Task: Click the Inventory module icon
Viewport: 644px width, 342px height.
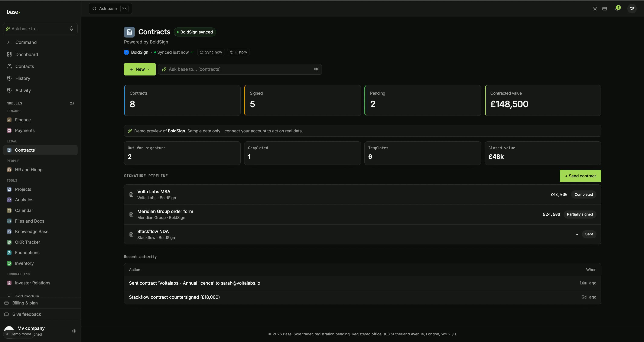Action: pyautogui.click(x=9, y=263)
